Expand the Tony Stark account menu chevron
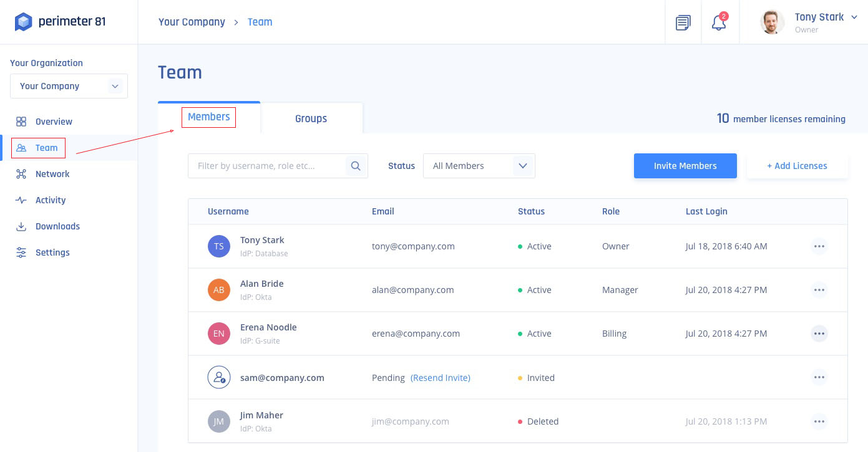 854,17
